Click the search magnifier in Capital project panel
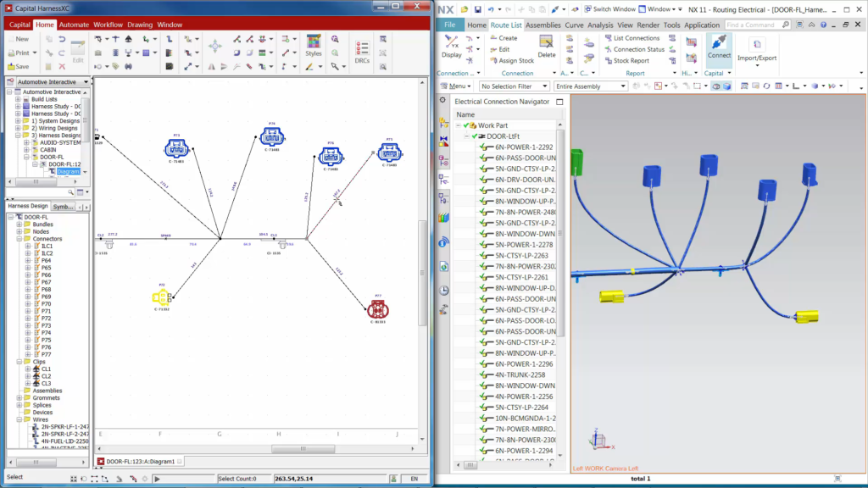 coord(71,192)
